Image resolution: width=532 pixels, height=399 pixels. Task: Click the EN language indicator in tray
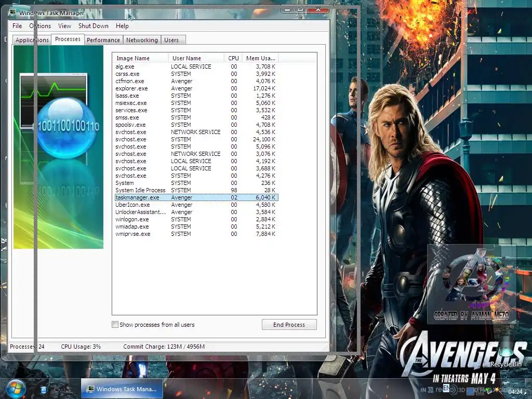[x=446, y=388]
